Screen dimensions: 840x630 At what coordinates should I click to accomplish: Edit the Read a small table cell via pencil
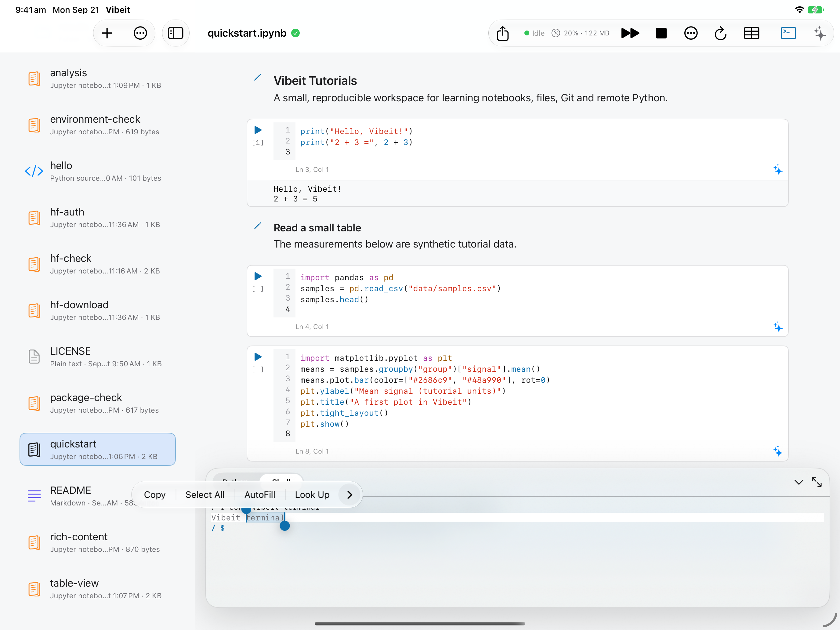click(258, 226)
